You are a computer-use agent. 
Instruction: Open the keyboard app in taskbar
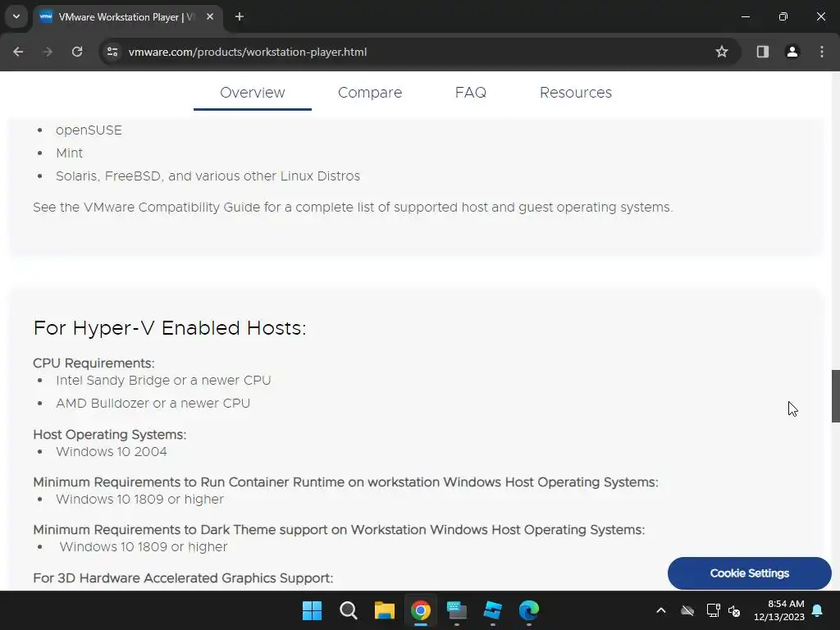pyautogui.click(x=456, y=610)
